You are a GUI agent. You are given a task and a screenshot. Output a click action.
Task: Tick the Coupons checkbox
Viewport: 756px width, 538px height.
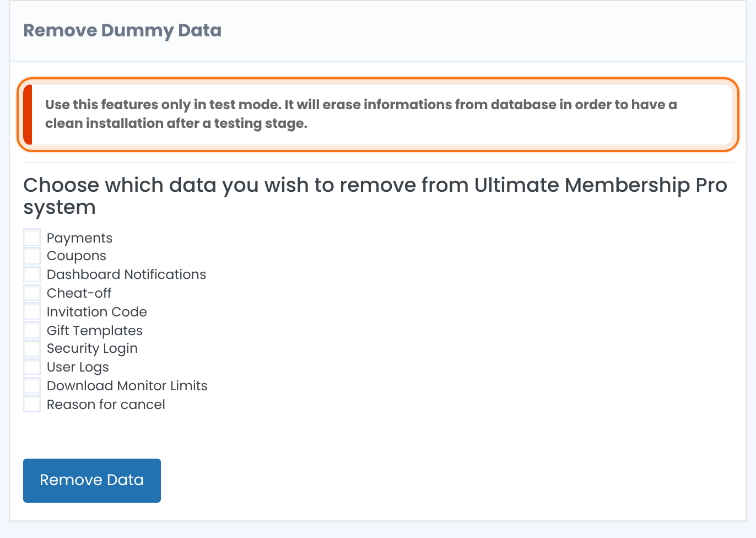(32, 256)
